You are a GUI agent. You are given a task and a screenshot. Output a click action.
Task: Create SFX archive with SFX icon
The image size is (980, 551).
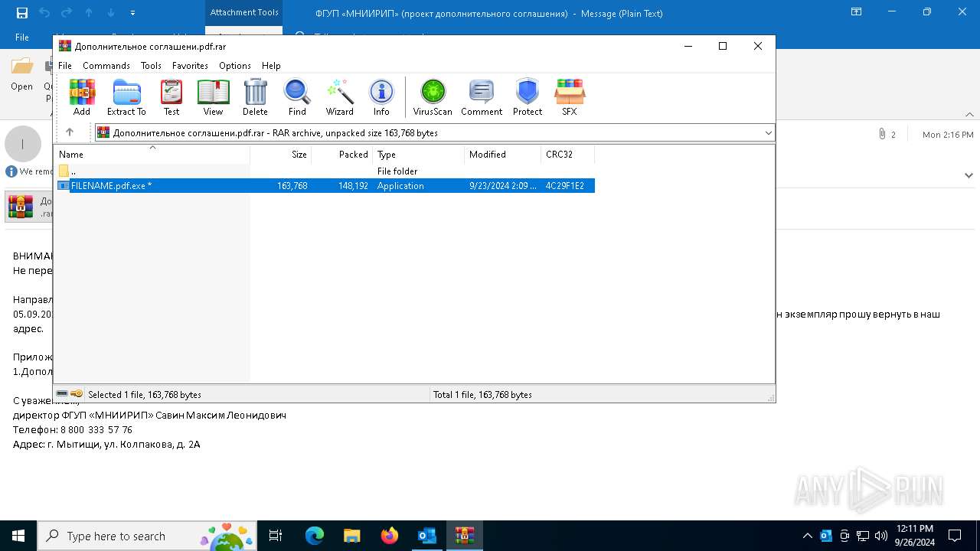tap(570, 97)
